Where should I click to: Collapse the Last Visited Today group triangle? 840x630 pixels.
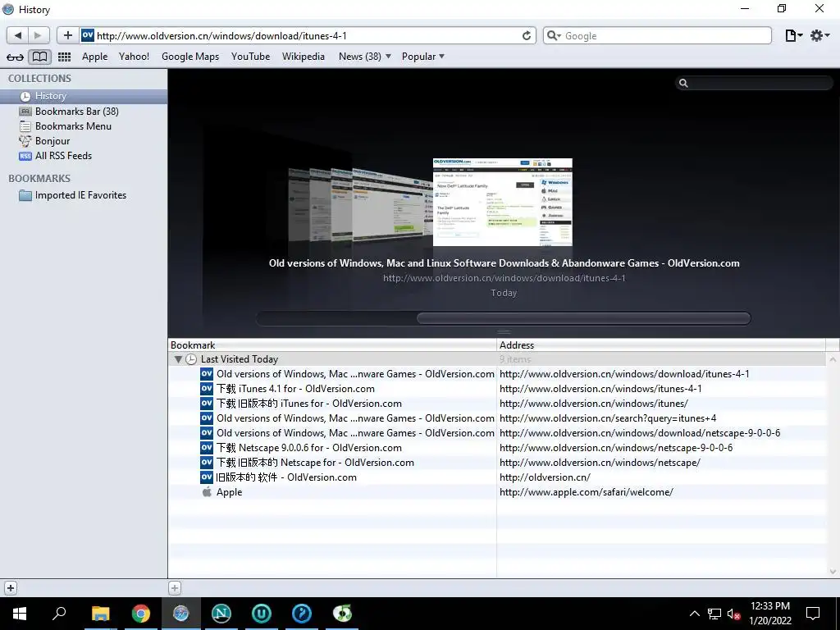coord(178,359)
